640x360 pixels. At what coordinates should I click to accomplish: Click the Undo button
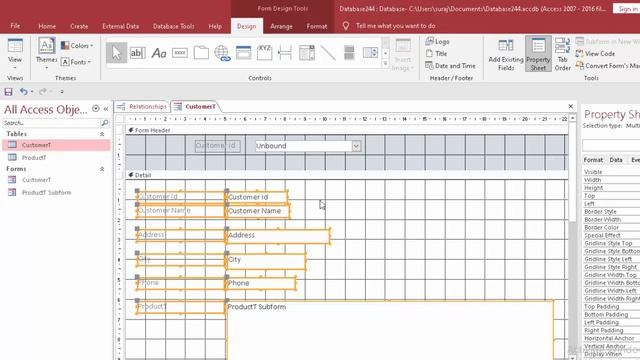[x=24, y=92]
